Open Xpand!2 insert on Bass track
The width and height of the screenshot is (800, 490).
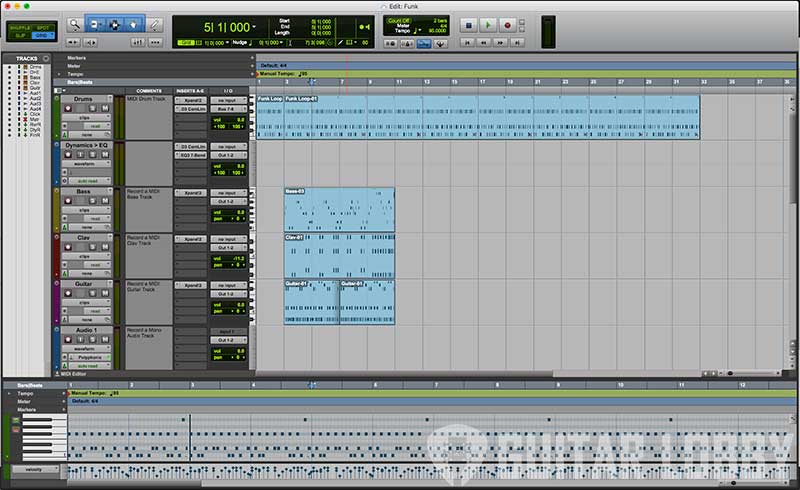[x=191, y=193]
